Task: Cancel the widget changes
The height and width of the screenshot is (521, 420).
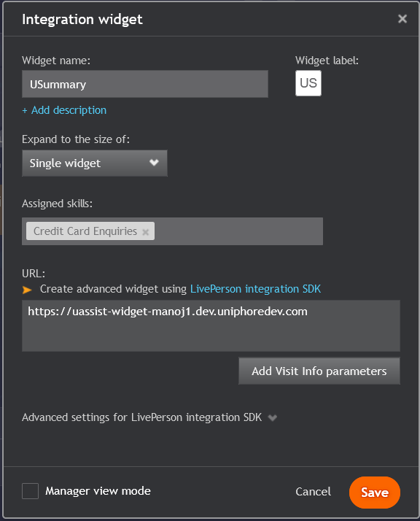Action: (x=313, y=491)
